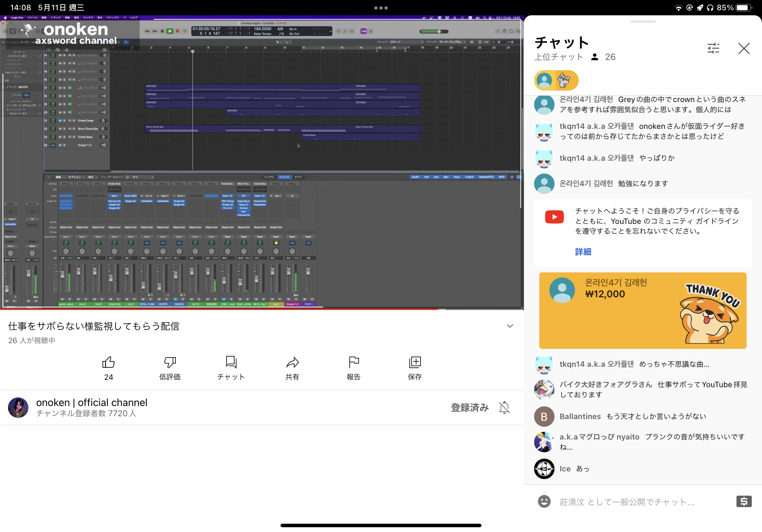Expand video description with chevron arrow
Viewport: 762px width, 532px height.
pos(510,326)
